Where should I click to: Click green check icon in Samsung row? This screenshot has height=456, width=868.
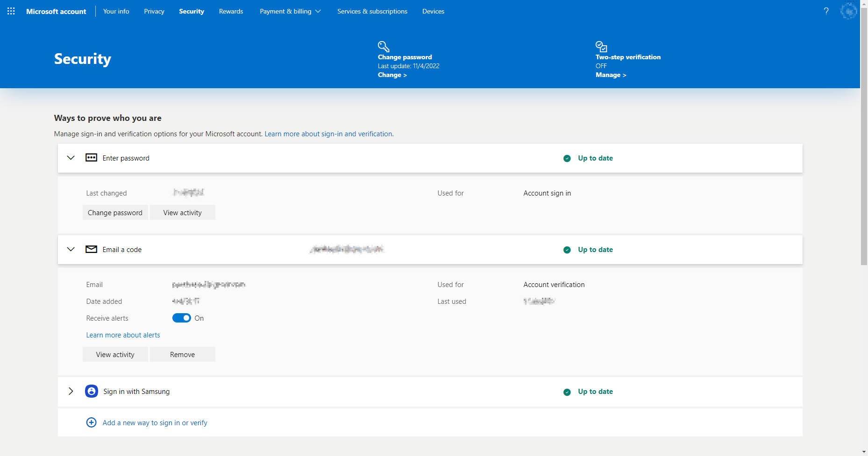coord(567,392)
